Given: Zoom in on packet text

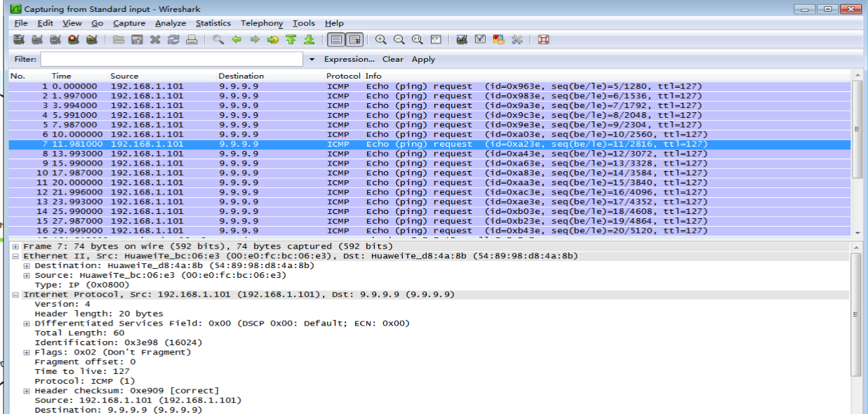Looking at the screenshot, I should [x=381, y=40].
